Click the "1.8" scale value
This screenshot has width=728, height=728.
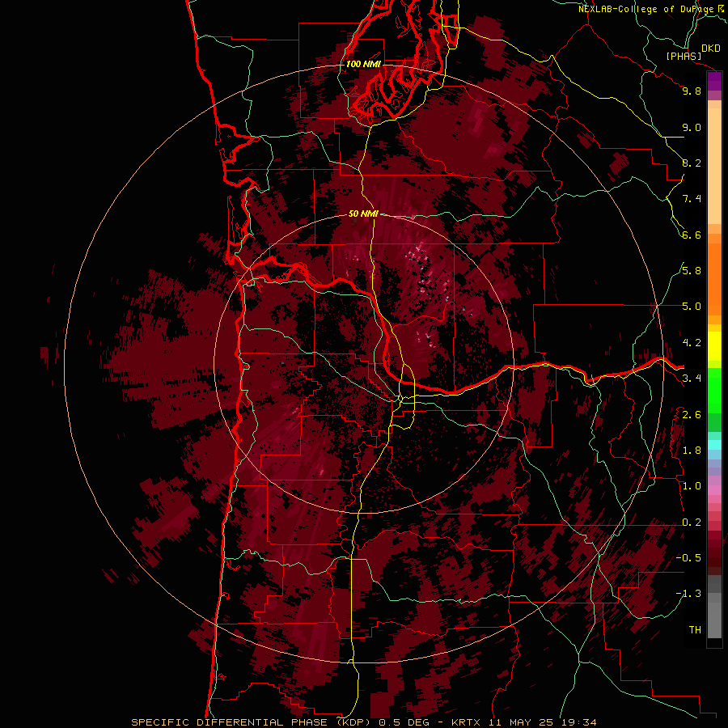[x=692, y=451]
